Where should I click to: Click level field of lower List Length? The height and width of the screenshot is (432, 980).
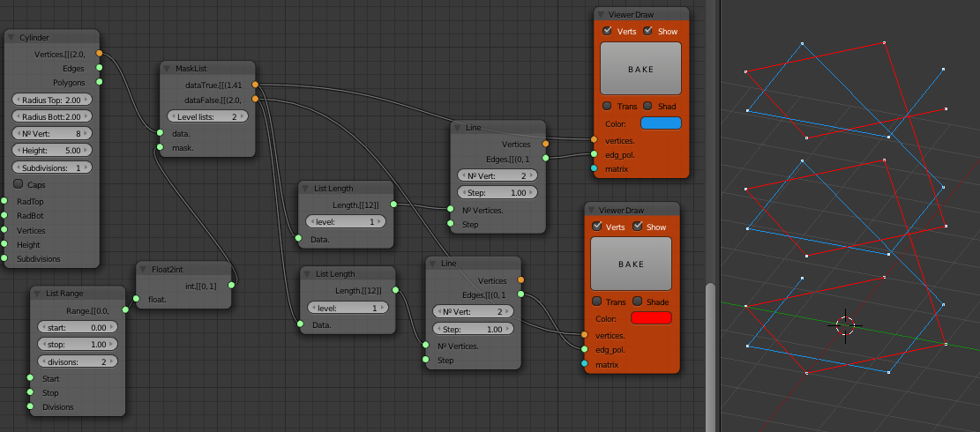(348, 308)
